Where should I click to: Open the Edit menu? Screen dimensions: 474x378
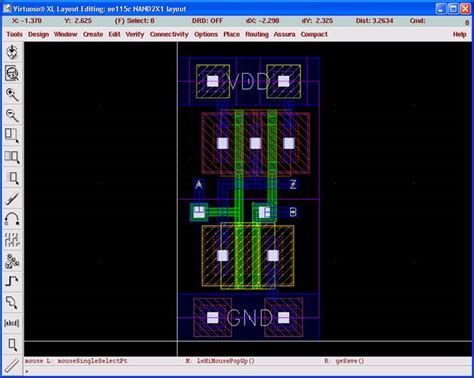114,34
